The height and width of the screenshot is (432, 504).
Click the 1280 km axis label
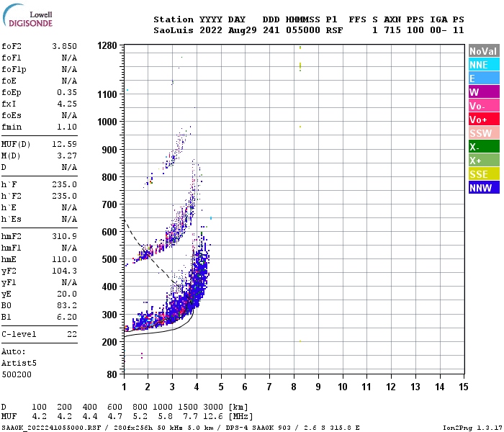[107, 45]
